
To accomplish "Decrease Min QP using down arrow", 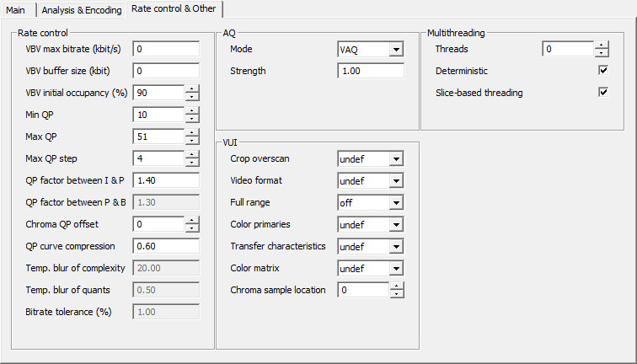I will (x=192, y=119).
